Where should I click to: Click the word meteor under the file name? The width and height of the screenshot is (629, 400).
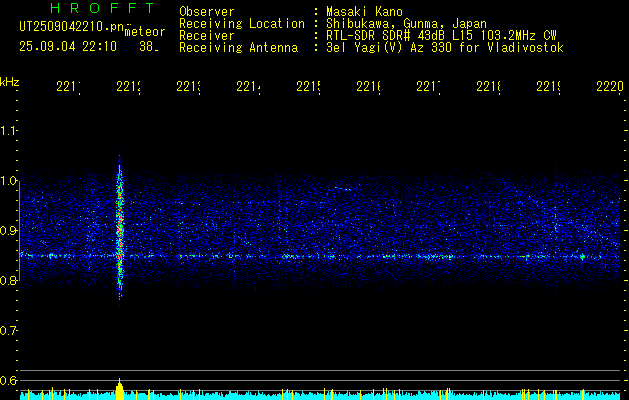145,32
